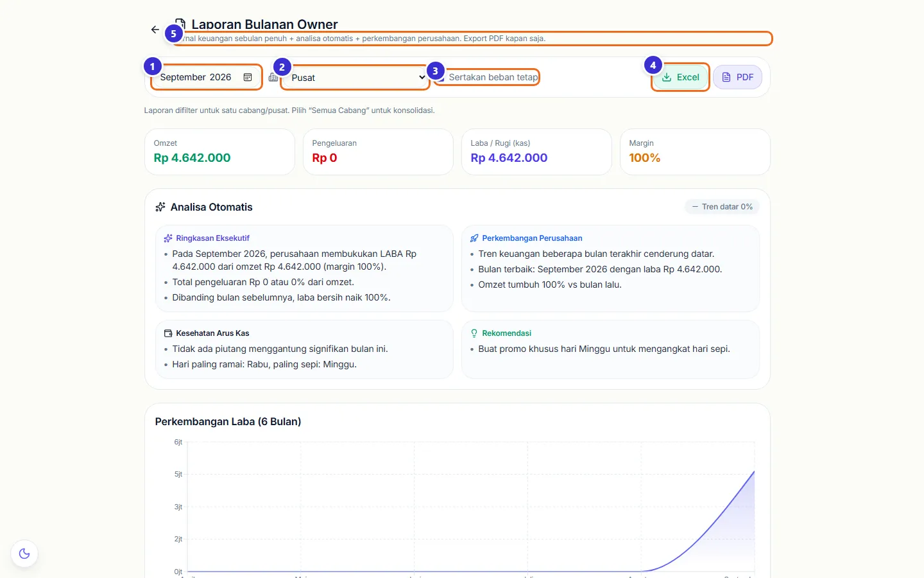Screen dimensions: 924x578
Task: Click the sparkle icon beside Ringkasan Eksekutif
Action: pos(168,238)
